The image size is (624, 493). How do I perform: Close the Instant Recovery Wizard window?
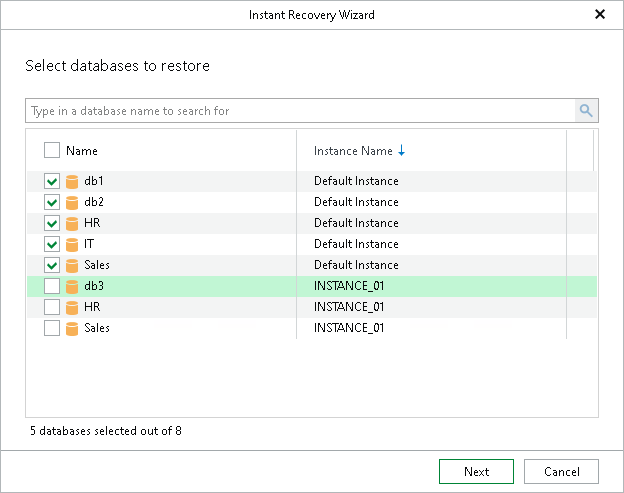600,14
